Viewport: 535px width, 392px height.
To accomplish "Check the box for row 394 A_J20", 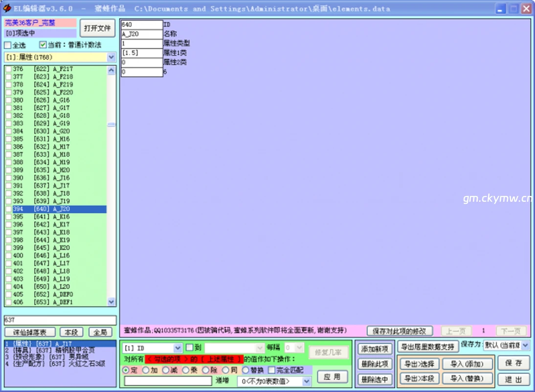I will (x=8, y=209).
